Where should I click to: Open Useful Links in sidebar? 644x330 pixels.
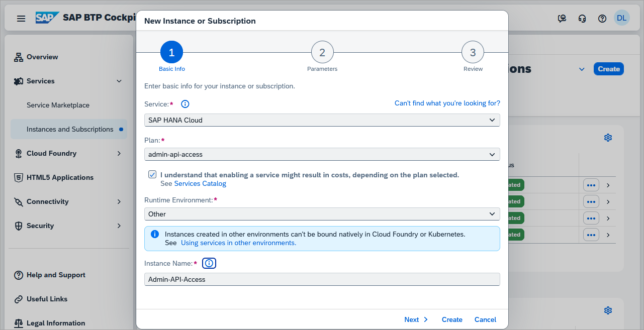point(47,299)
